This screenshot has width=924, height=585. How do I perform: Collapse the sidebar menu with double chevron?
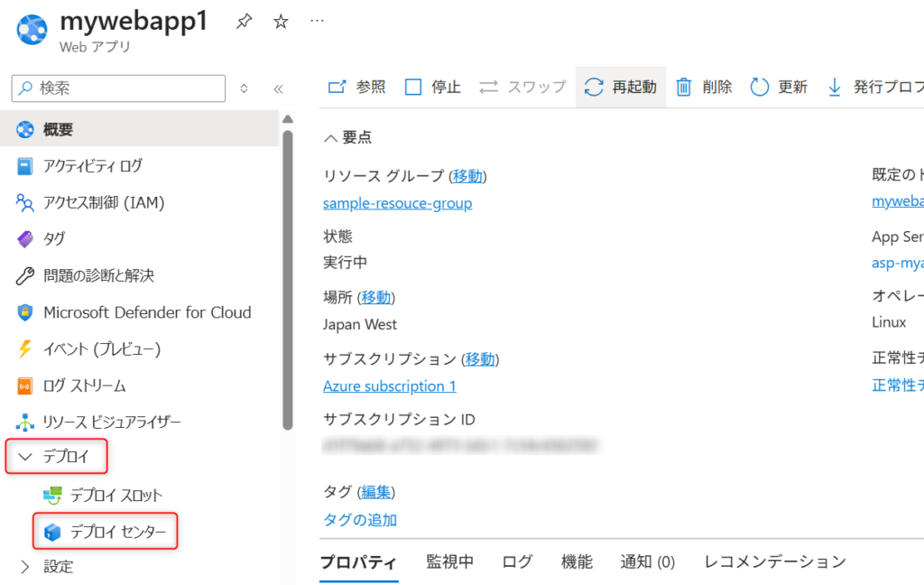pos(278,88)
